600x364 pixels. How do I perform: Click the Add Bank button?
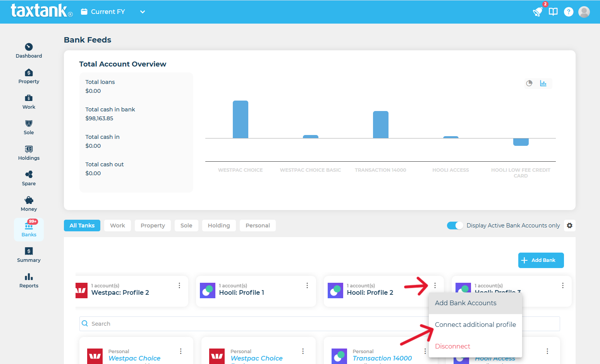point(541,260)
